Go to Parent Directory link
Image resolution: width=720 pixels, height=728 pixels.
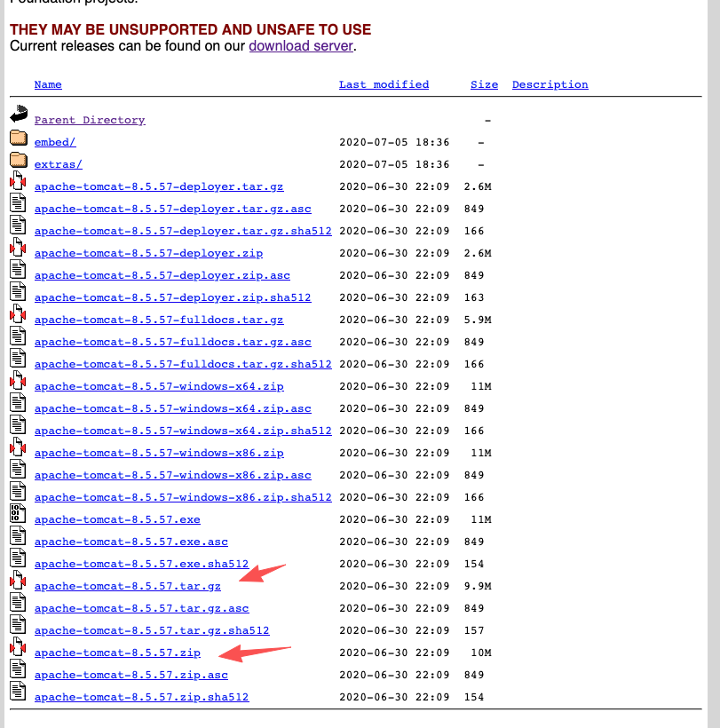click(x=90, y=120)
